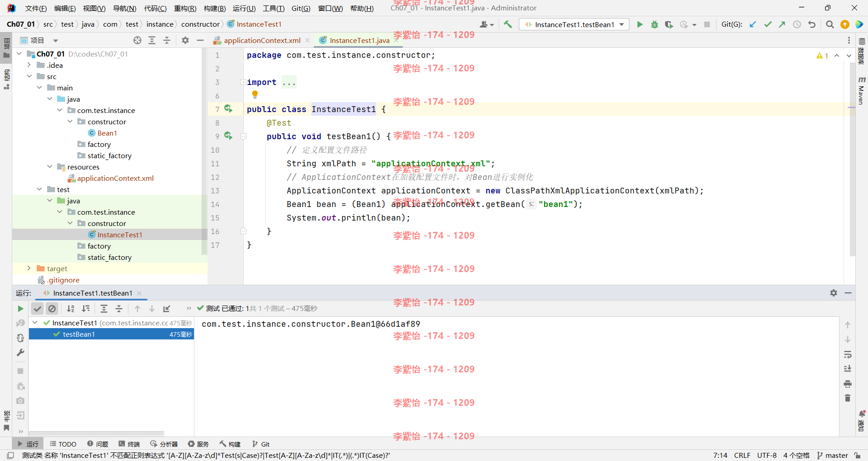This screenshot has height=461, width=868.
Task: Sort test results alphabetically
Action: pyautogui.click(x=71, y=309)
